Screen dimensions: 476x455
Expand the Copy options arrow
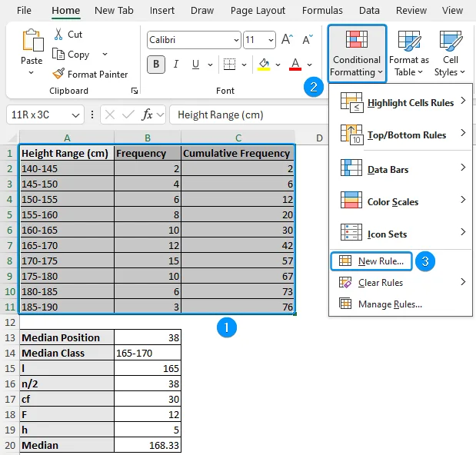click(105, 55)
